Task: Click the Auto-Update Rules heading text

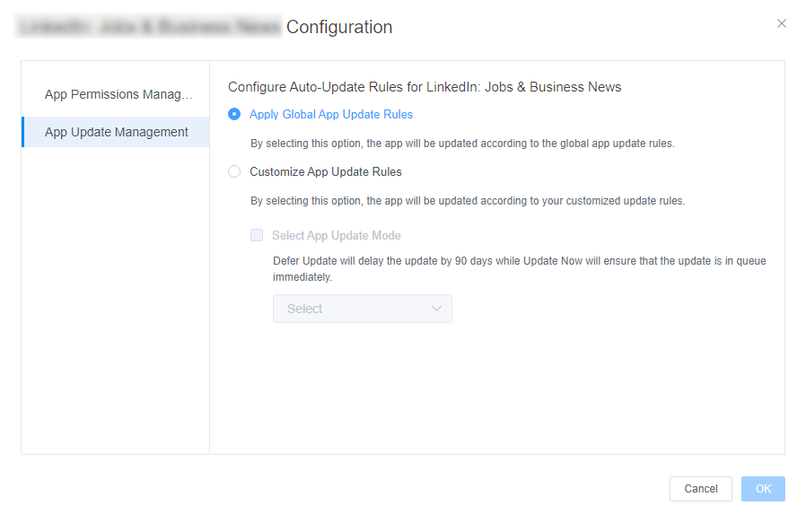Action: point(424,87)
